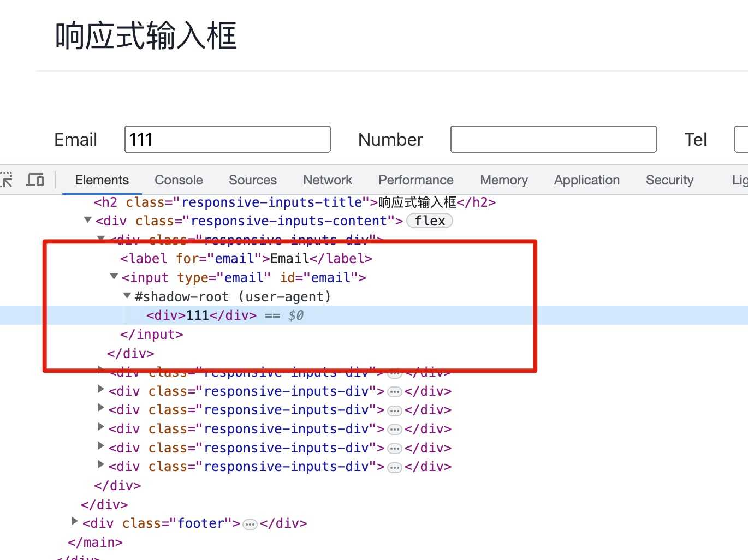
Task: Select the Memory tab
Action: pos(504,180)
